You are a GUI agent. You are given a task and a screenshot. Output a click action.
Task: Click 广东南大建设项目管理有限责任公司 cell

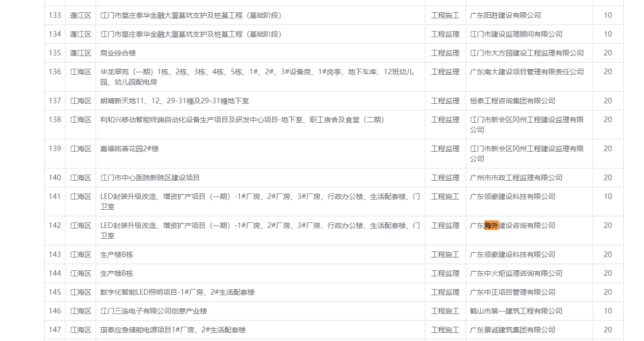coord(527,72)
